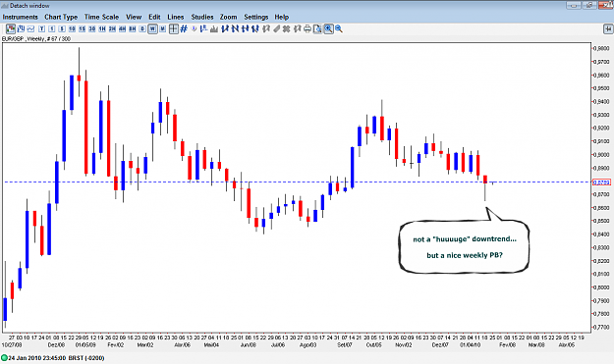Open the Chart Type menu
This screenshot has width=614, height=364.
click(61, 17)
